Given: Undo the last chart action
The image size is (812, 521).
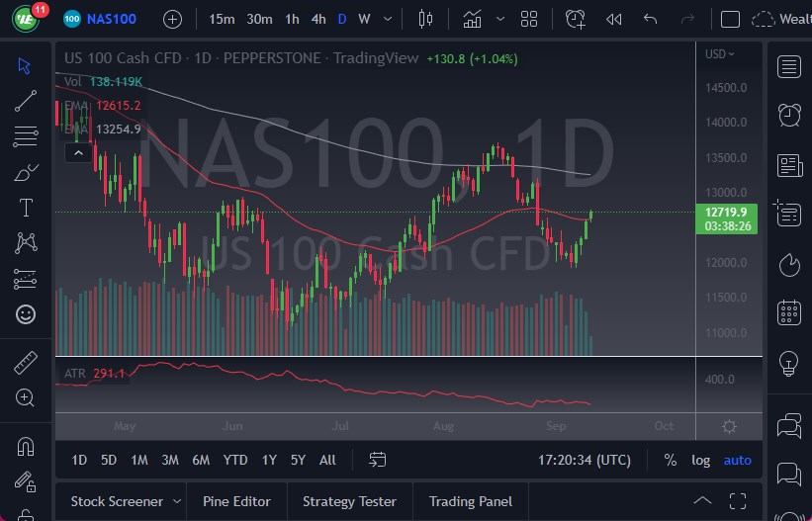Looking at the screenshot, I should [x=651, y=20].
